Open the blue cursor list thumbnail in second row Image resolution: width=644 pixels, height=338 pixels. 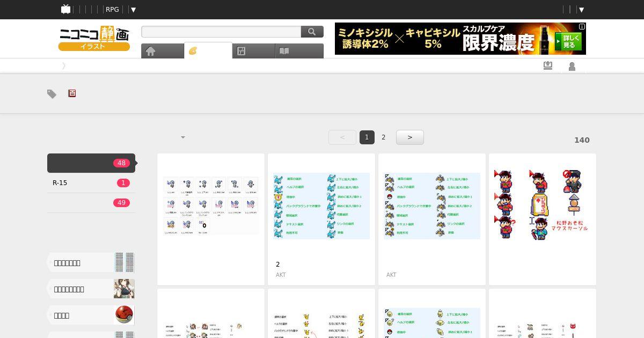point(432,323)
